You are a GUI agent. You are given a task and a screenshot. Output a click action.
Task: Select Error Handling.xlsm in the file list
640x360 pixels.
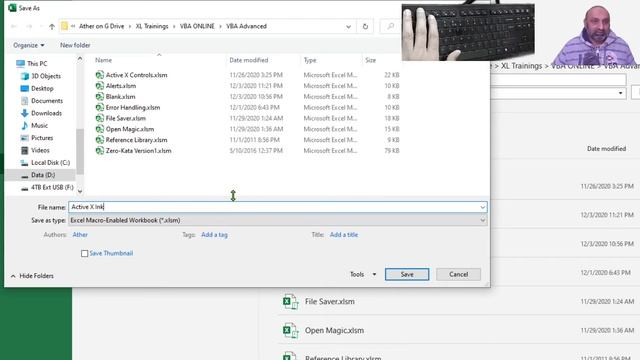[x=133, y=107]
